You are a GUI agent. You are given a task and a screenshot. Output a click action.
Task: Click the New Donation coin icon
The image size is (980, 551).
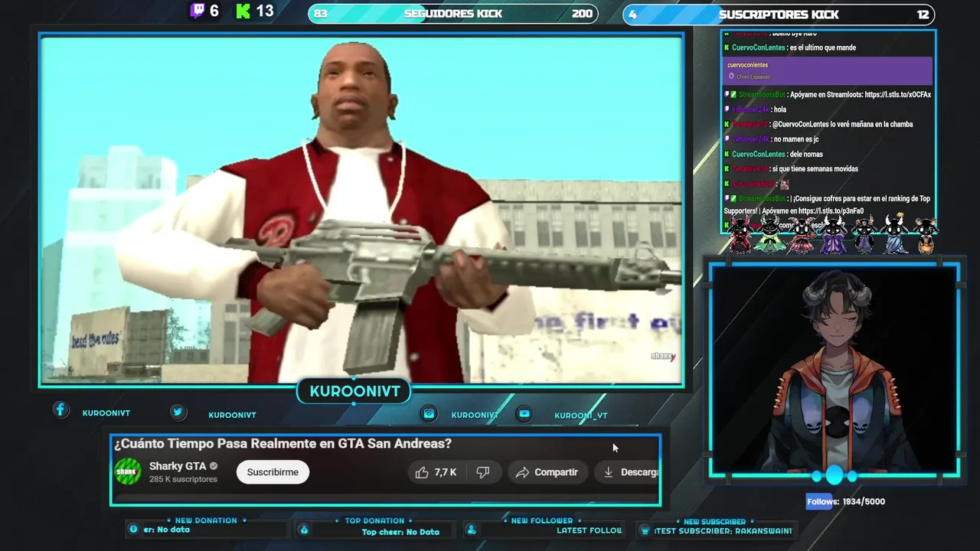[133, 530]
